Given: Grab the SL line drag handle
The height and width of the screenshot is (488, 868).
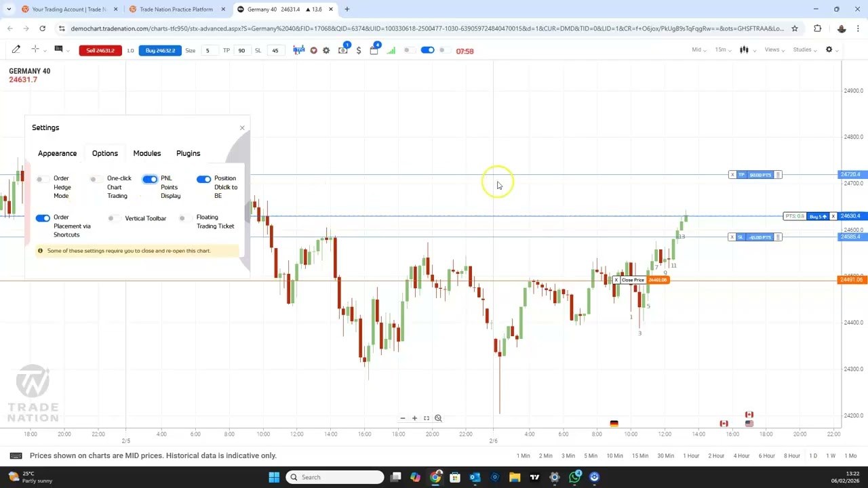Looking at the screenshot, I should (x=778, y=237).
